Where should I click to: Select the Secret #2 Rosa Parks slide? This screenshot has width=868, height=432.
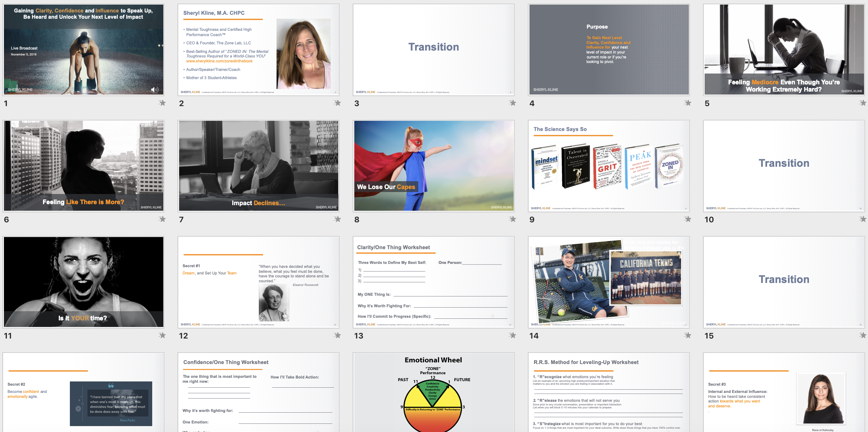pos(83,393)
